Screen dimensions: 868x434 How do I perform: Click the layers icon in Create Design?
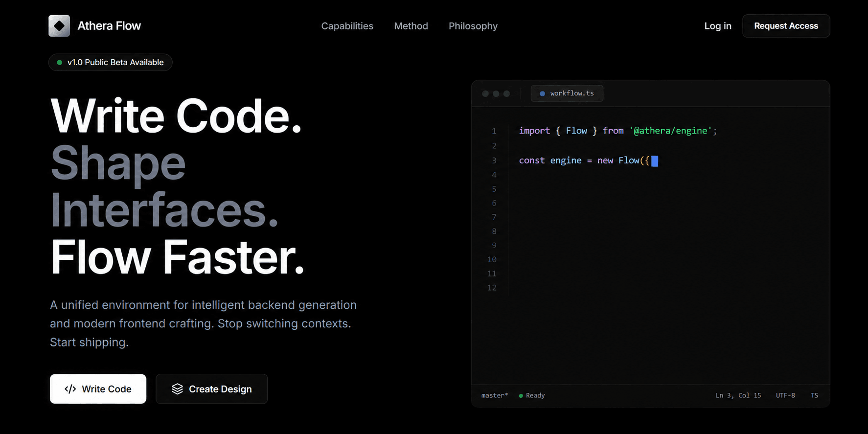point(177,389)
